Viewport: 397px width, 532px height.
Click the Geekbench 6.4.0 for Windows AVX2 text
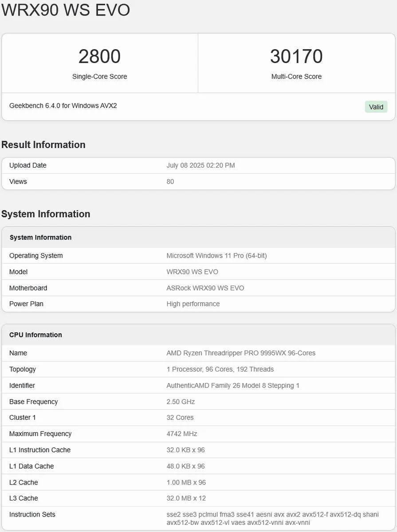pyautogui.click(x=63, y=106)
